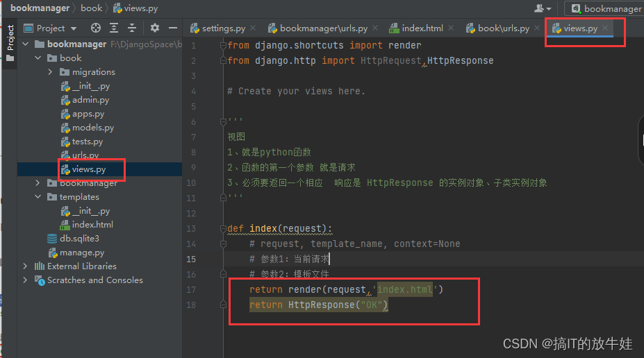
Task: Click the python file icon beside models.py
Action: click(65, 128)
